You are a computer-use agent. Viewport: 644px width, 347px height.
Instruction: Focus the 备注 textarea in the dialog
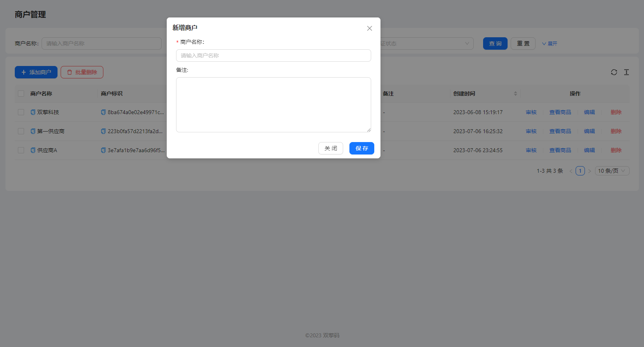click(274, 105)
